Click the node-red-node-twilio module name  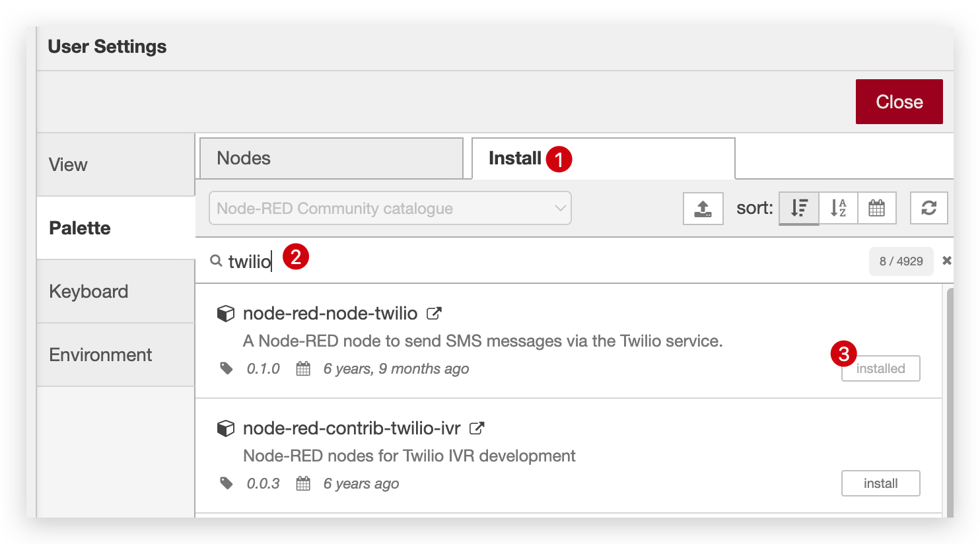click(x=330, y=314)
